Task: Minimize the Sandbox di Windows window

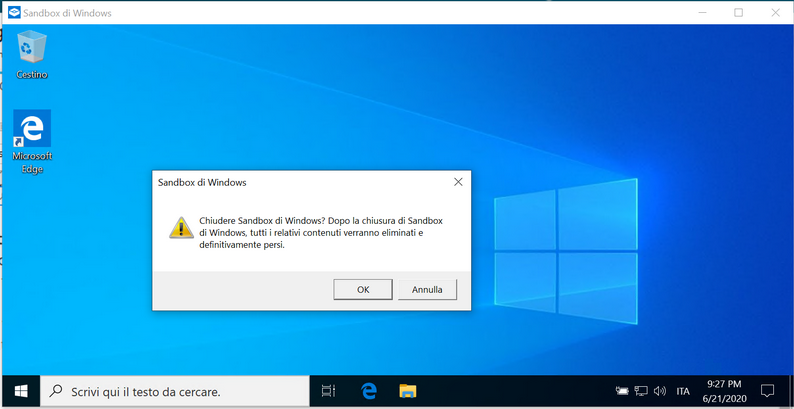Action: 702,13
